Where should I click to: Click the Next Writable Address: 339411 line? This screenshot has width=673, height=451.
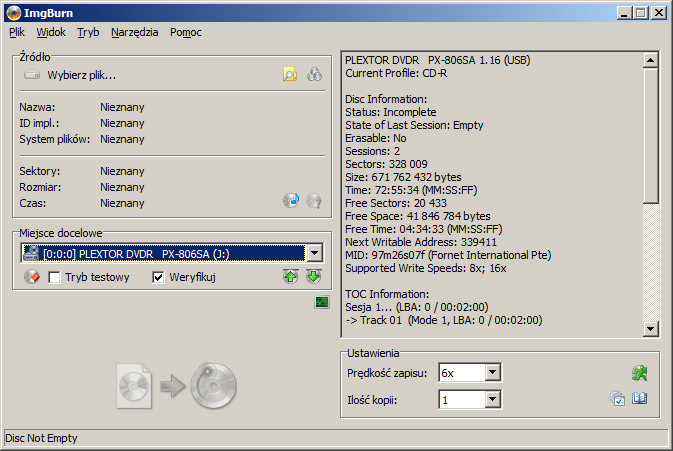[421, 242]
